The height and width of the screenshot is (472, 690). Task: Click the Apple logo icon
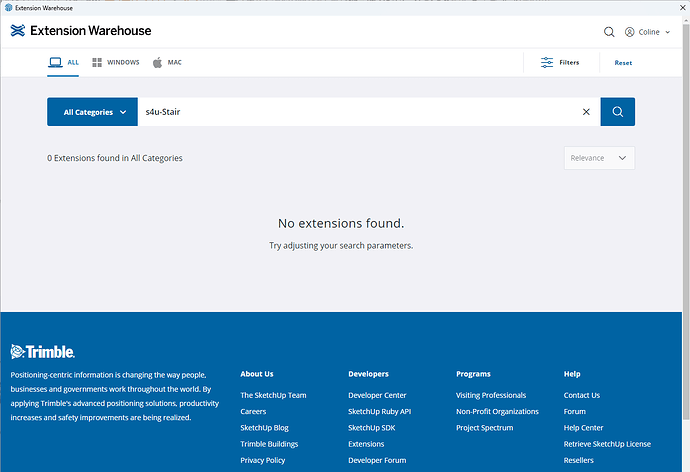[158, 62]
